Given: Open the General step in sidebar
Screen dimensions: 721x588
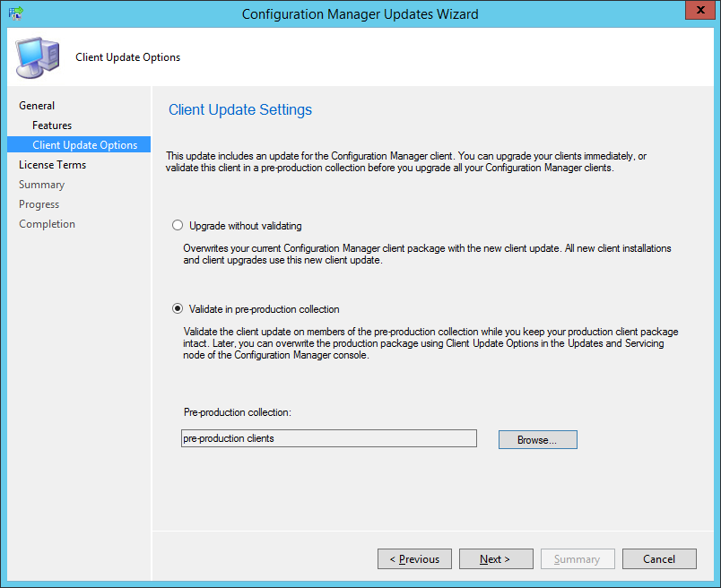Looking at the screenshot, I should (37, 105).
